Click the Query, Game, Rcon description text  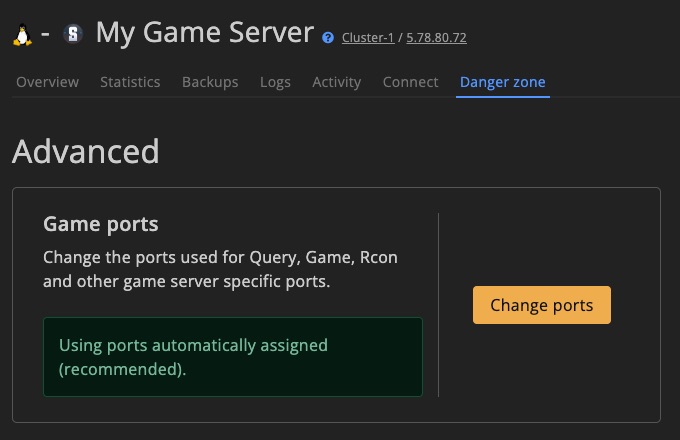[220, 269]
